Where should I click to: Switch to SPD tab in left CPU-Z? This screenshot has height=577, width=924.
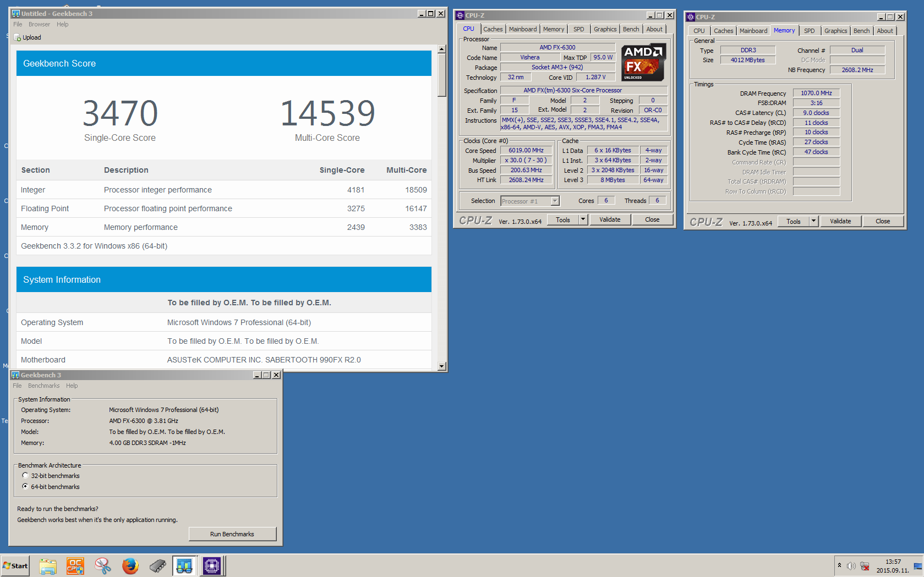pyautogui.click(x=579, y=29)
